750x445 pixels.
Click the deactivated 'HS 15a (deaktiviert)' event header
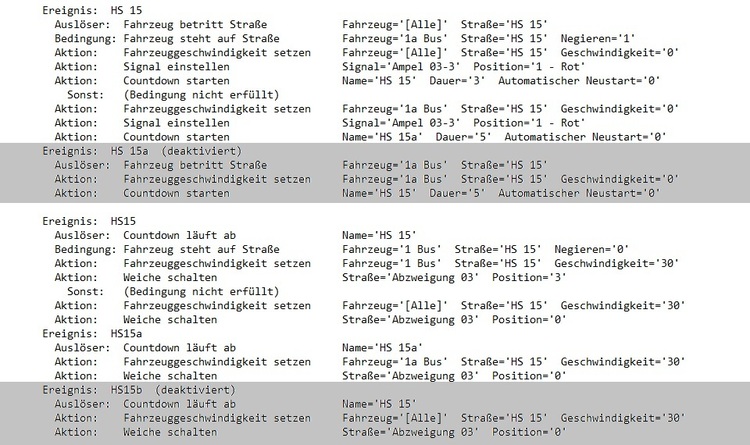pos(142,151)
